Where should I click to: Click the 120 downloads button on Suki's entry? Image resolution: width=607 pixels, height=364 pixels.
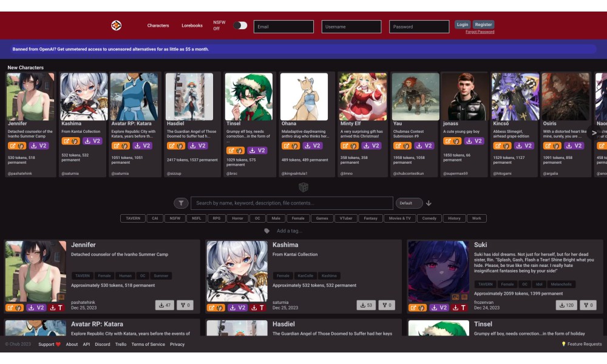point(566,305)
